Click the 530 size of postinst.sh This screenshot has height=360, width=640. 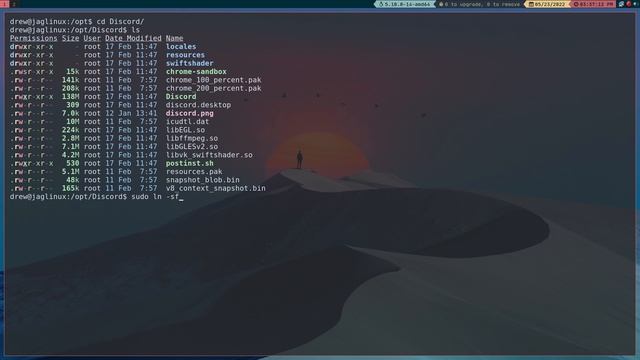tap(73, 163)
